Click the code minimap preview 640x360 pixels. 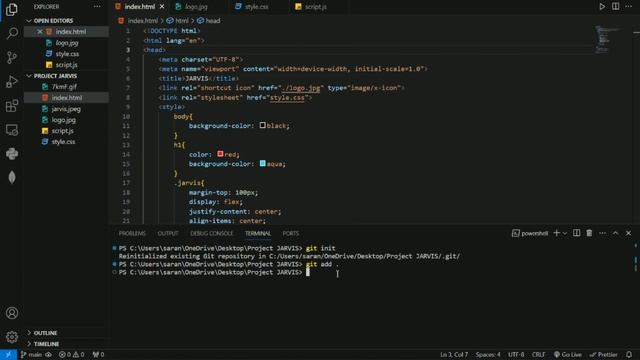click(x=607, y=40)
